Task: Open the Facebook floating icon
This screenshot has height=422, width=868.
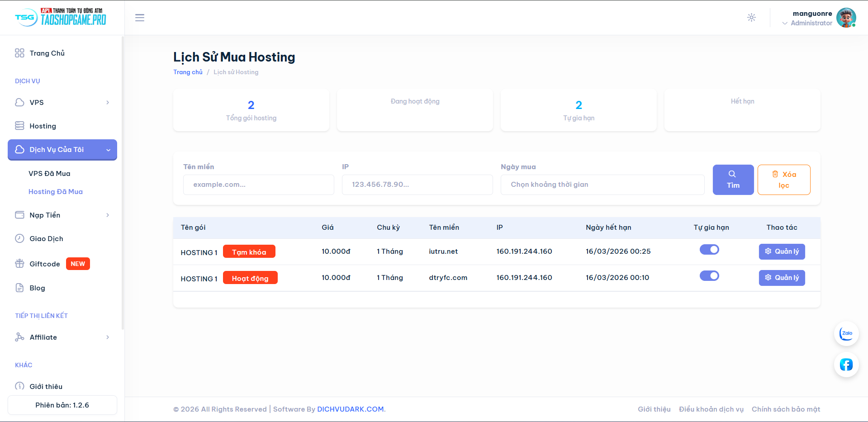Action: pyautogui.click(x=846, y=365)
